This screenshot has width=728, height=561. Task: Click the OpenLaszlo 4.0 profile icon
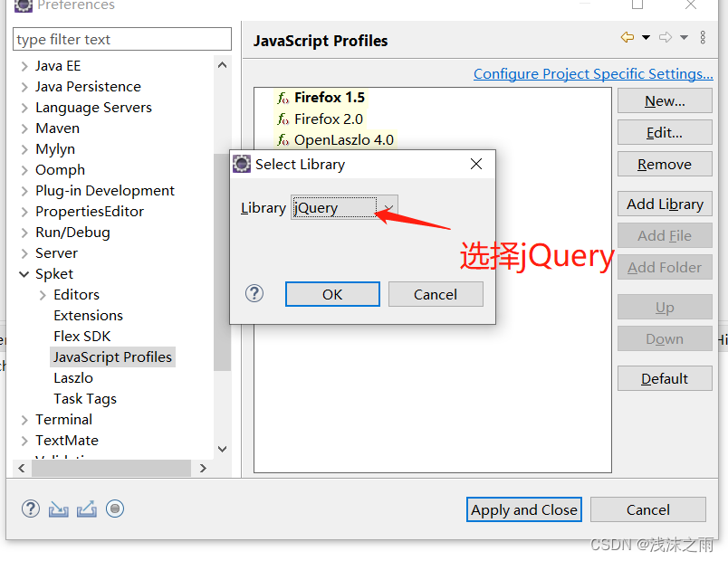[283, 140]
